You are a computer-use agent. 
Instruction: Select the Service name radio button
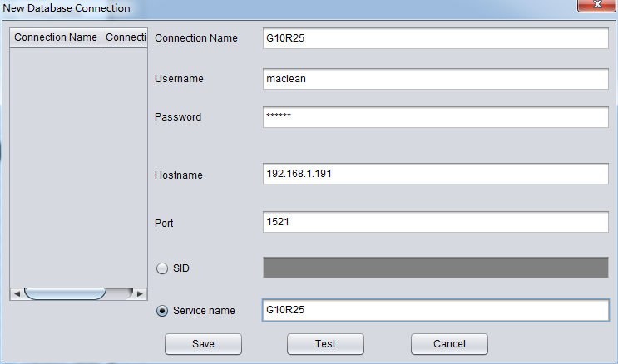(162, 311)
